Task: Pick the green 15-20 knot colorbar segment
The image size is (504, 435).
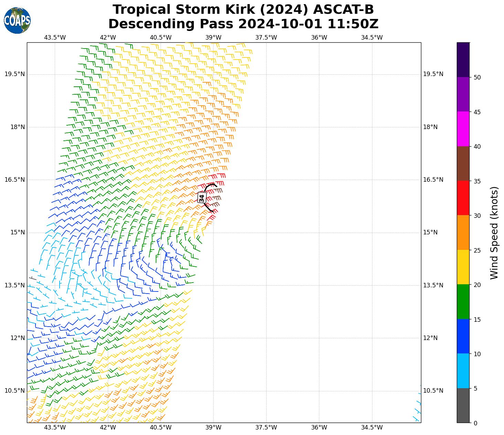Action: pyautogui.click(x=463, y=301)
